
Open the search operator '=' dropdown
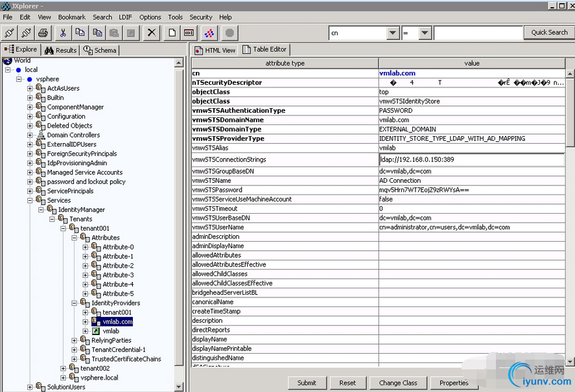[x=425, y=32]
